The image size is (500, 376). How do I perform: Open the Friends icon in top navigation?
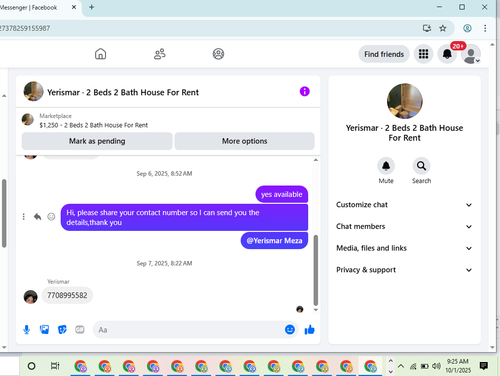click(x=160, y=54)
